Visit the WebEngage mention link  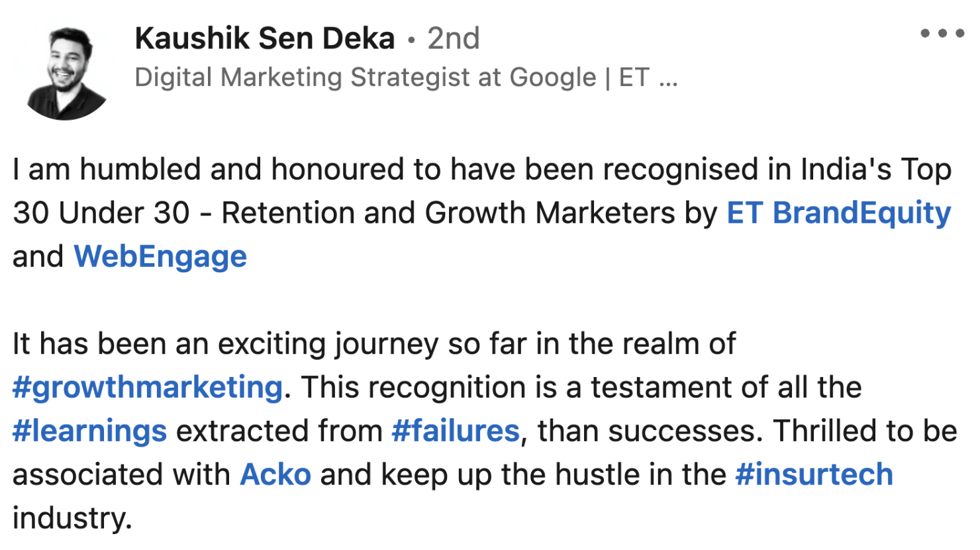(x=160, y=256)
